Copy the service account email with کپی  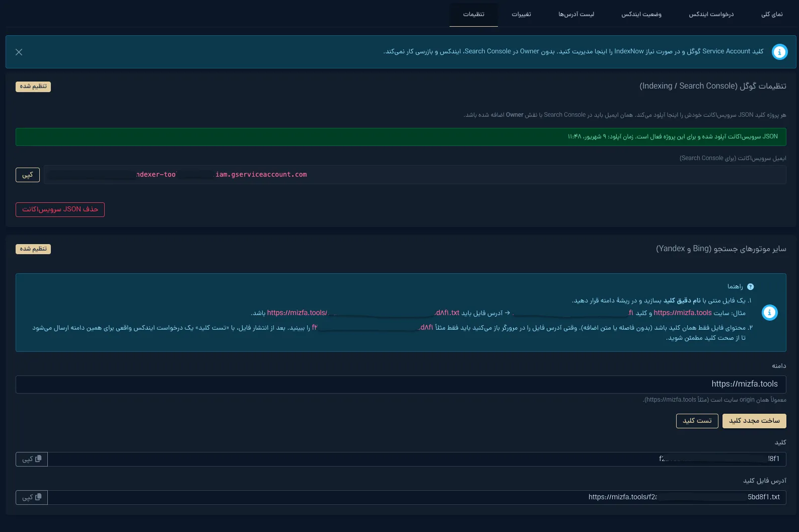[28, 175]
